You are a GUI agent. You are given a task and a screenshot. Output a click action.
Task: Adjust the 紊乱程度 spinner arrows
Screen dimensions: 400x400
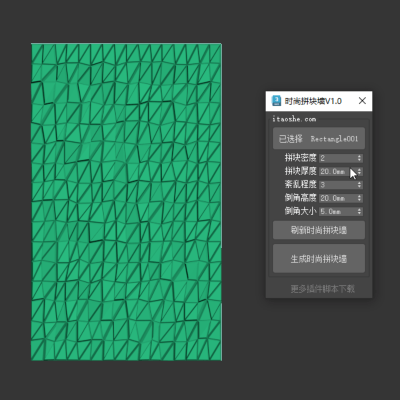point(359,185)
